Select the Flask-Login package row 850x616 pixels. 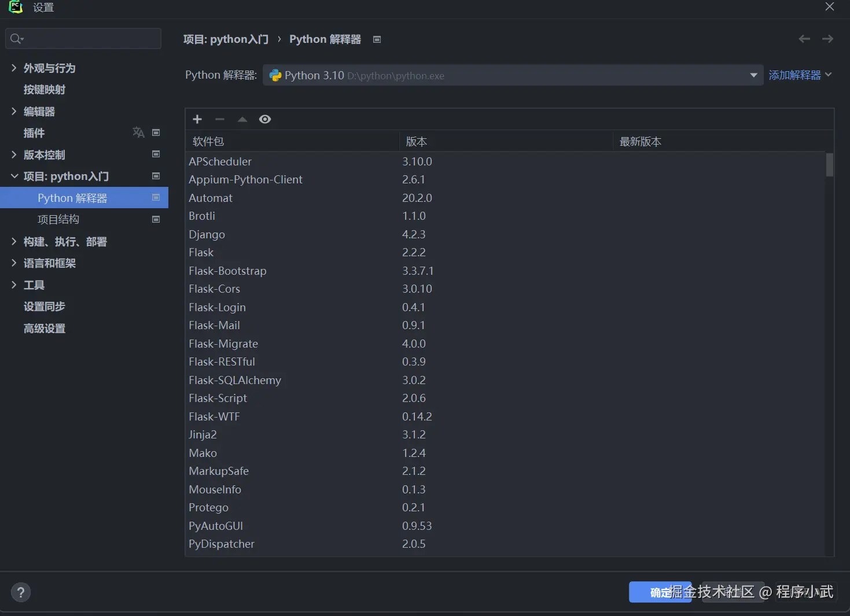pos(505,307)
